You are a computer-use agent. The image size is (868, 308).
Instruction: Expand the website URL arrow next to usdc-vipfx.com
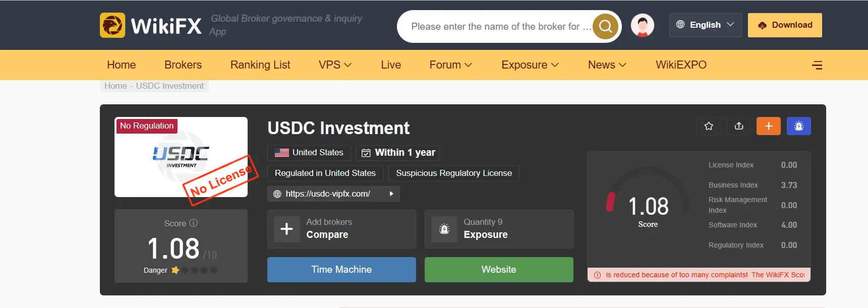(x=391, y=194)
